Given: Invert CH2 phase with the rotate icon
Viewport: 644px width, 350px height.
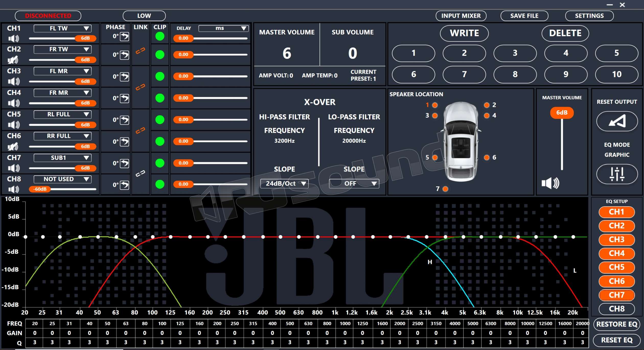Looking at the screenshot, I should point(124,55).
